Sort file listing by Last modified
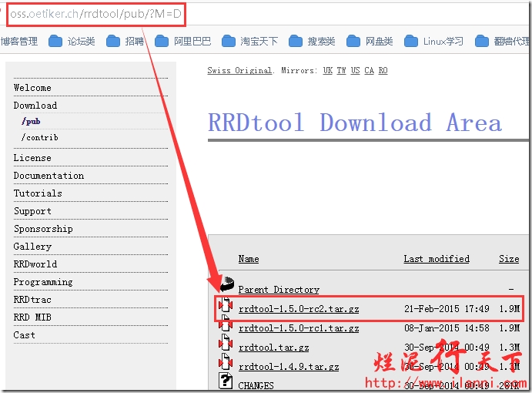The width and height of the screenshot is (532, 393). [x=437, y=259]
